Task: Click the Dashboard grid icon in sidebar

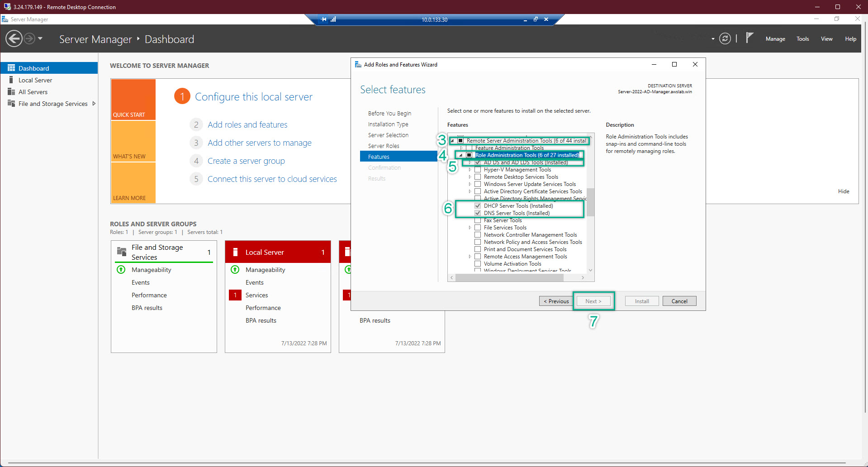Action: (x=11, y=68)
